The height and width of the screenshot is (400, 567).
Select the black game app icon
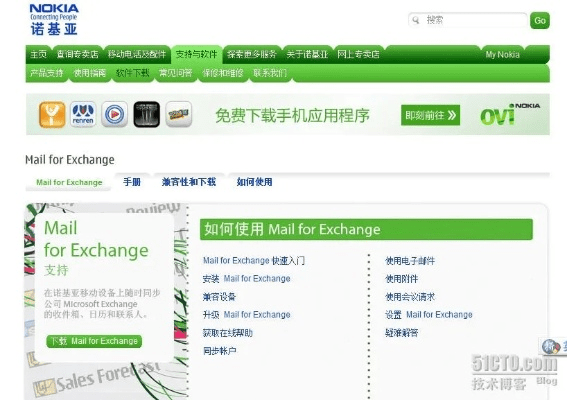point(146,114)
